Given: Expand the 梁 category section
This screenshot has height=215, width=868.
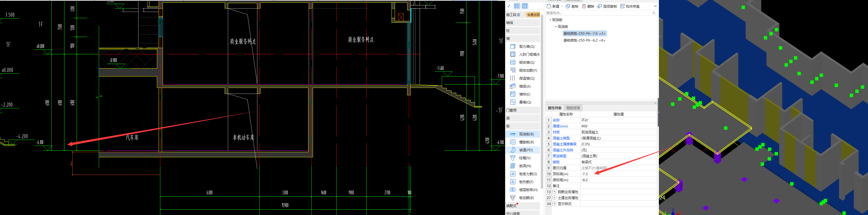Looking at the screenshot, I should point(523,118).
